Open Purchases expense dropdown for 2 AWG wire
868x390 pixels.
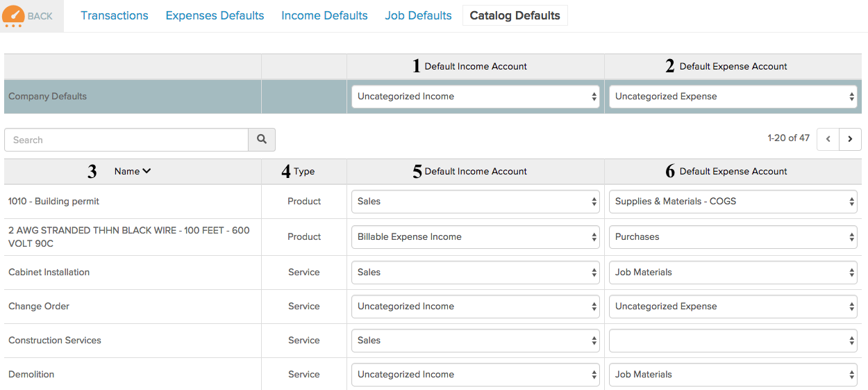point(733,237)
